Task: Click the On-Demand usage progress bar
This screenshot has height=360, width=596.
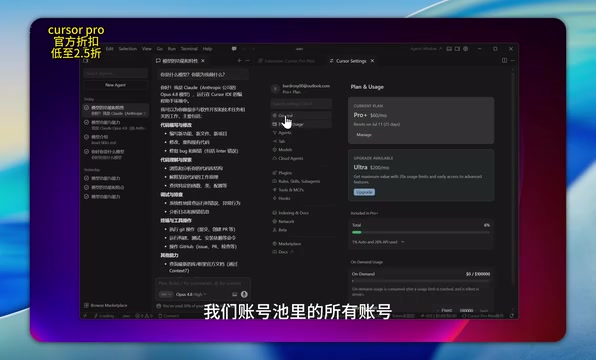Action: coord(421,281)
